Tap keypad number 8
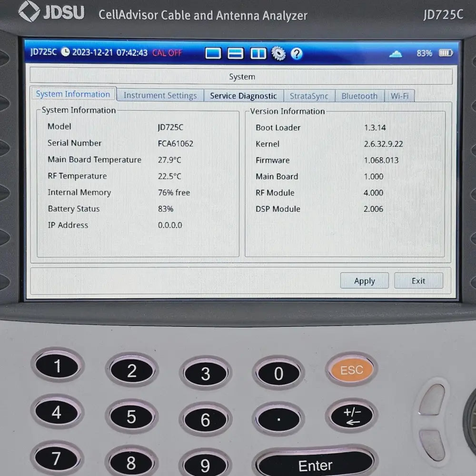 point(131,463)
